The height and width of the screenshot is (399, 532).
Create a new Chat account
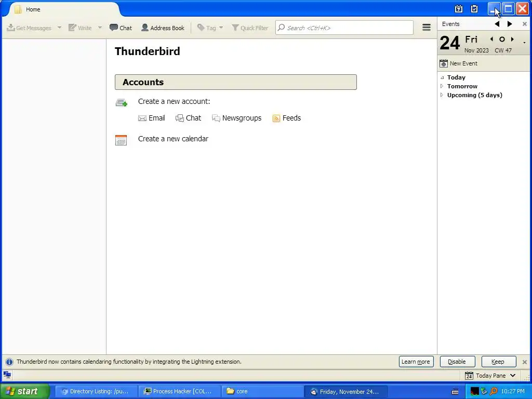(188, 118)
